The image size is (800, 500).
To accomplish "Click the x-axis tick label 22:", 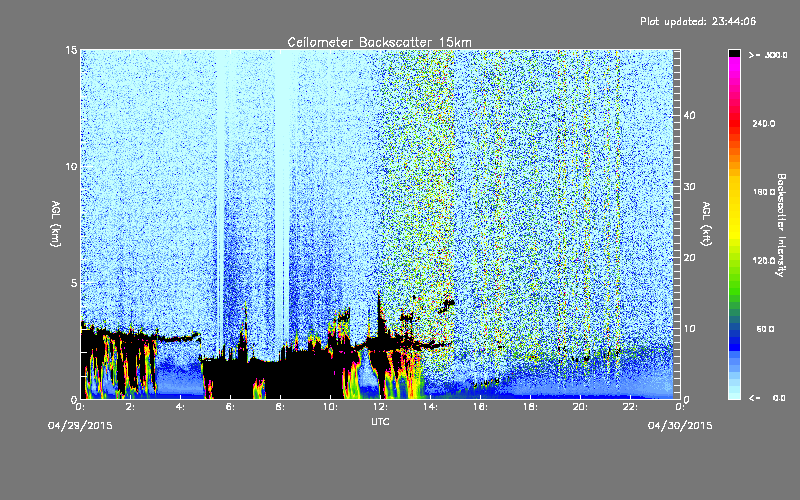I will (x=630, y=407).
